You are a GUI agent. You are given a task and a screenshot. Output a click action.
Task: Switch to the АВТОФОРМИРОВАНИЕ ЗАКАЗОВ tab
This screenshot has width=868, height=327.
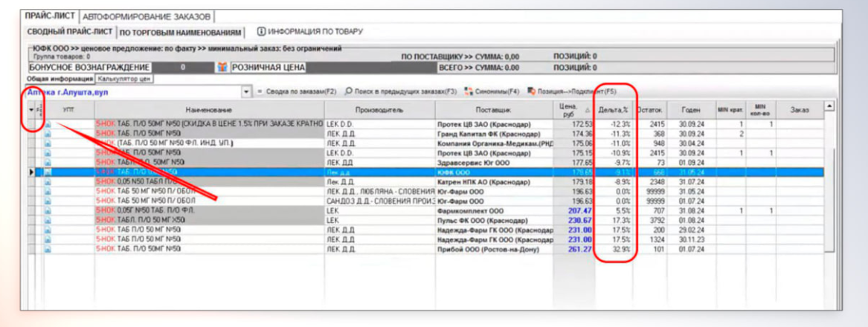[x=147, y=16]
